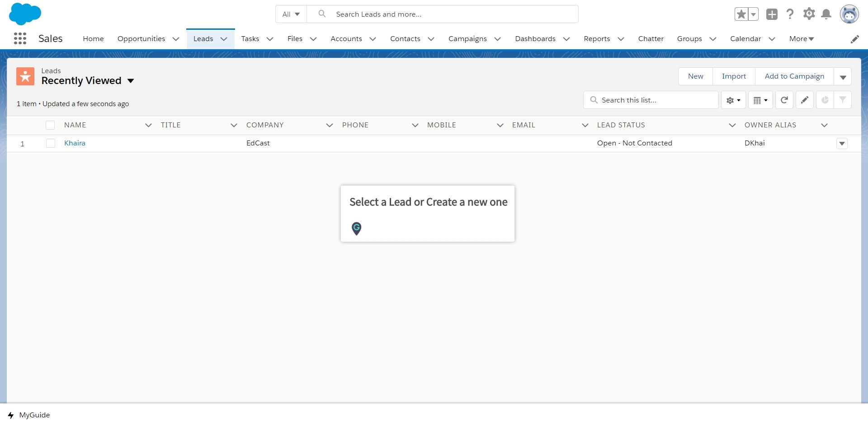Click the MyGuide G pin icon

357,229
